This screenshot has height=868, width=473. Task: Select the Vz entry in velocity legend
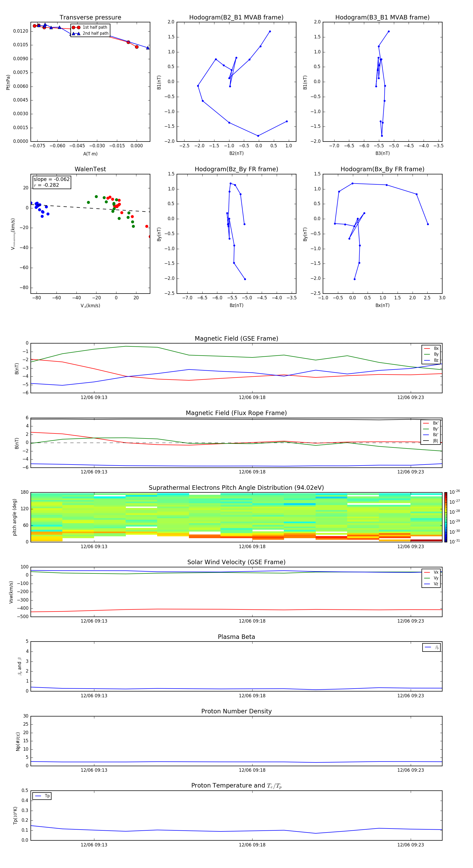click(x=431, y=584)
